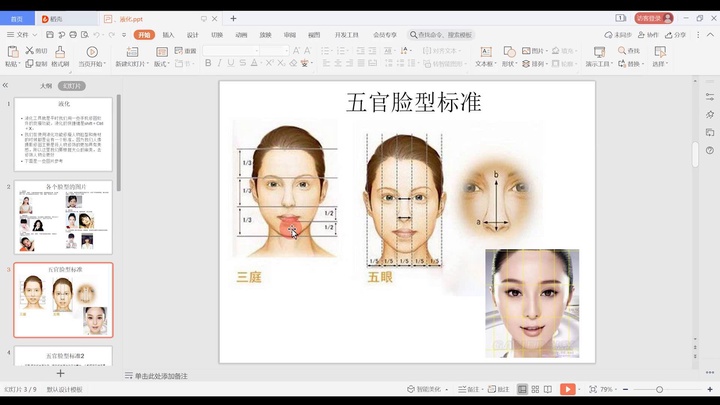This screenshot has height=405, width=720.
Task: Click the Print icon in quick toolbar
Action: (x=73, y=35)
